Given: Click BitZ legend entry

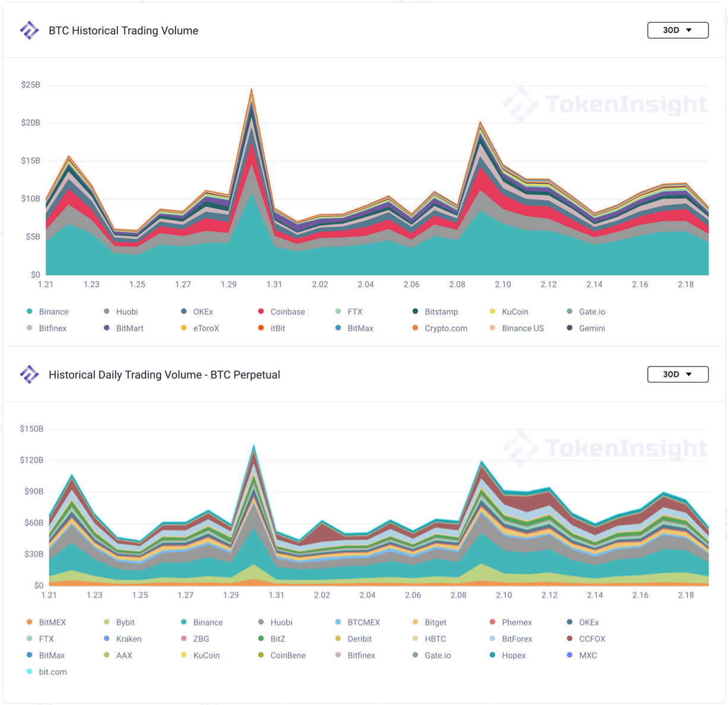Looking at the screenshot, I should [271, 639].
